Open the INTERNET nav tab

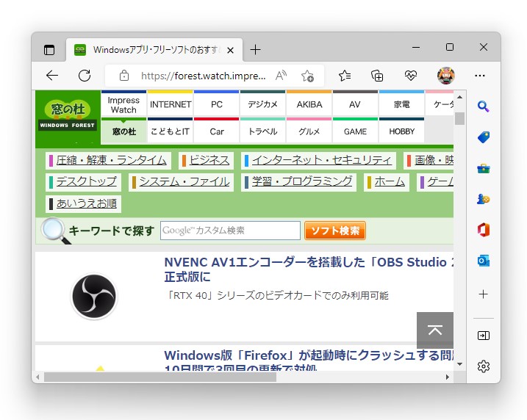(171, 104)
